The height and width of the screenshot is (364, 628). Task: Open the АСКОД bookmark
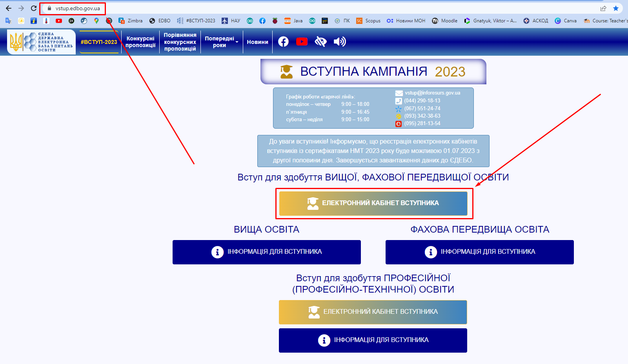(536, 21)
